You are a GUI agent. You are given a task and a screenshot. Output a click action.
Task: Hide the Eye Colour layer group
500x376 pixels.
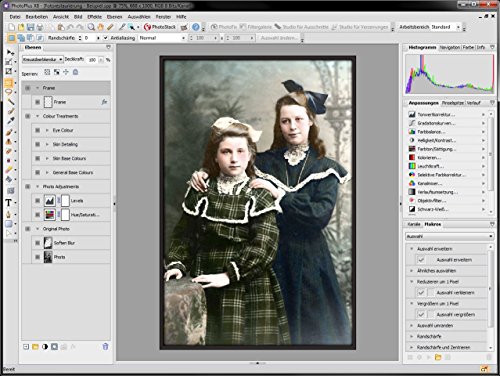tap(38, 130)
